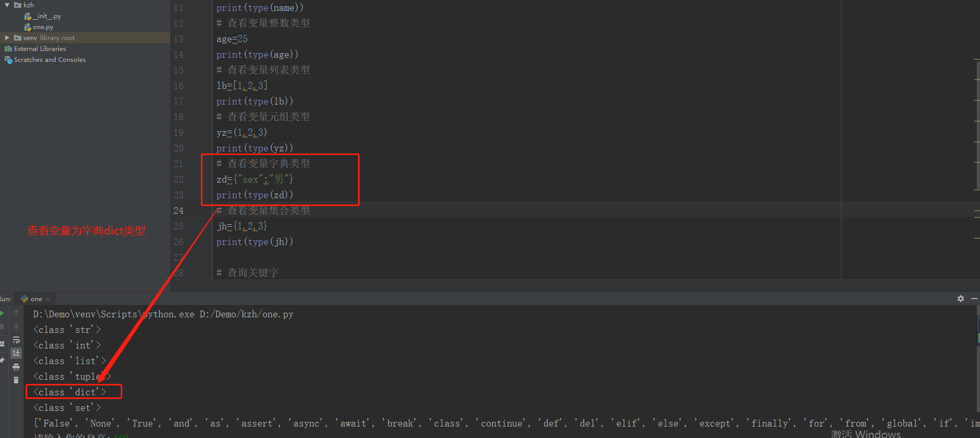The width and height of the screenshot is (980, 438).
Task: Collapse the kzh folder
Action: 7,5
